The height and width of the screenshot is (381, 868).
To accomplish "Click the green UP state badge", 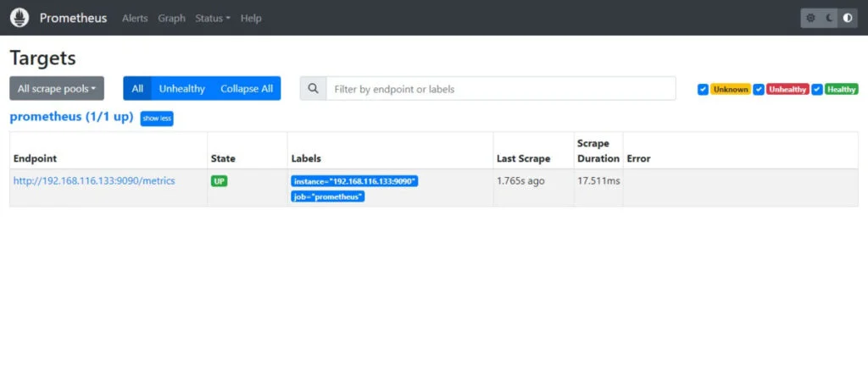I will point(220,181).
